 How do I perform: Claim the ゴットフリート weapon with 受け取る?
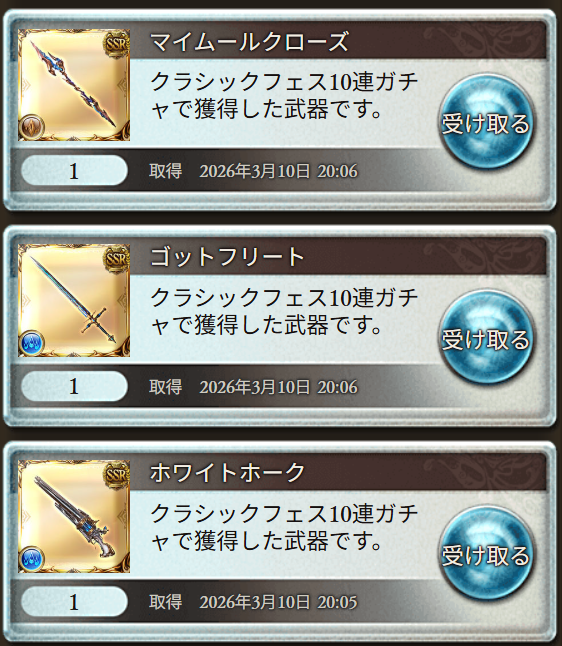[x=486, y=338]
